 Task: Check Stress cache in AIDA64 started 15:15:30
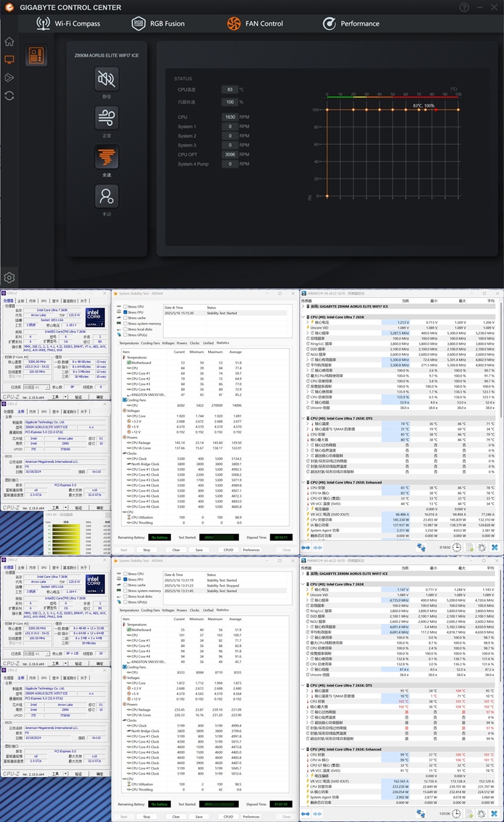pos(125,318)
